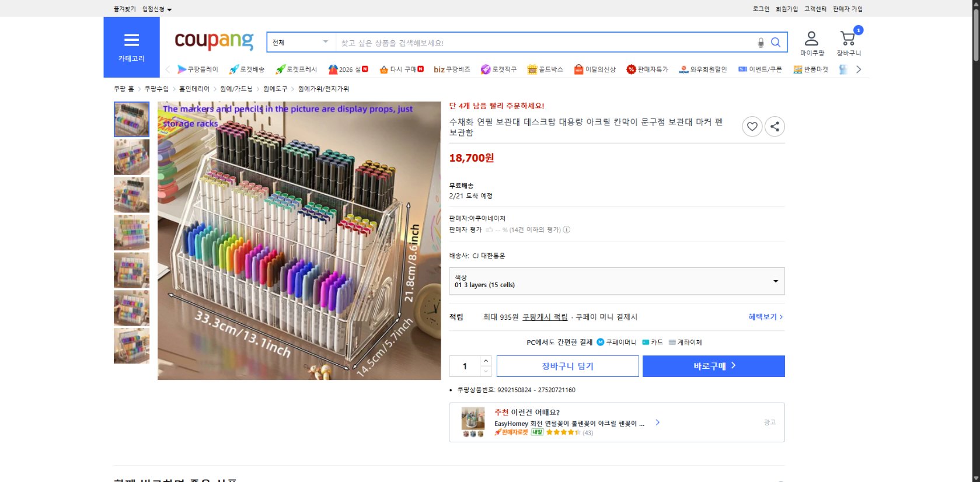Open the 혜택보기 benefits link
The image size is (980, 482).
(763, 316)
